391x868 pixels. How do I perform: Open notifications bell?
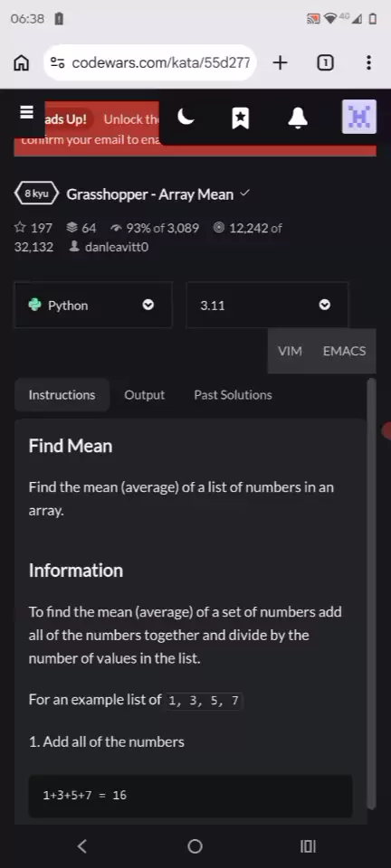[298, 118]
